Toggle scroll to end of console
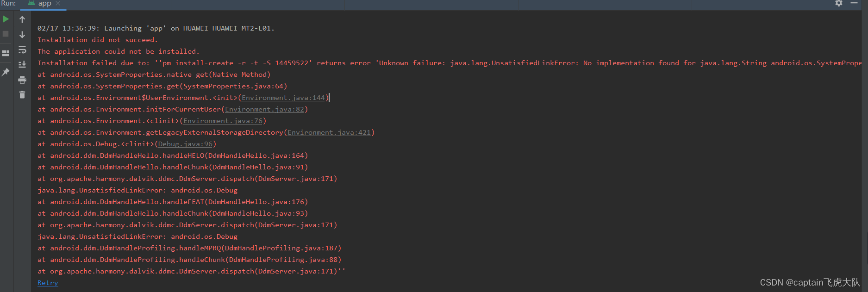 pyautogui.click(x=22, y=64)
